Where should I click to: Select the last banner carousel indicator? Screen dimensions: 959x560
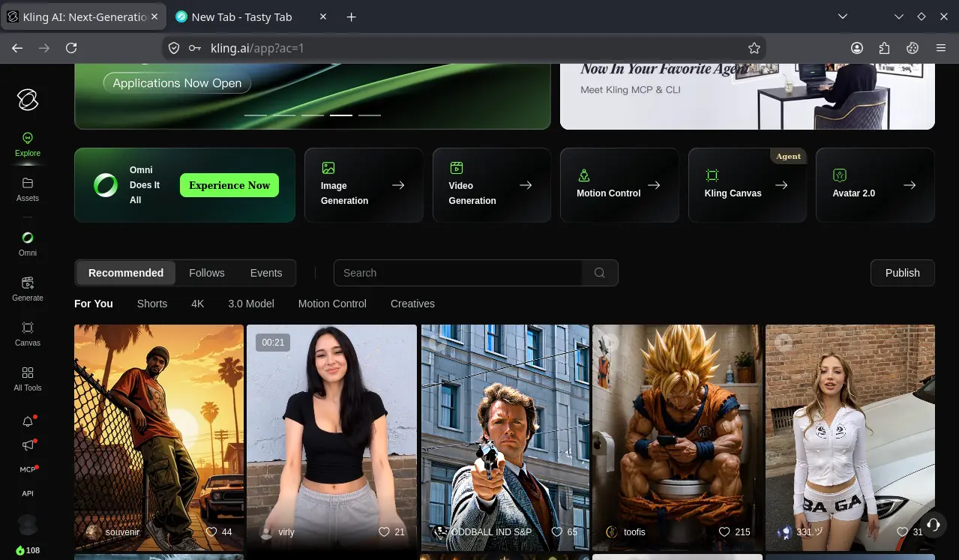tap(370, 115)
